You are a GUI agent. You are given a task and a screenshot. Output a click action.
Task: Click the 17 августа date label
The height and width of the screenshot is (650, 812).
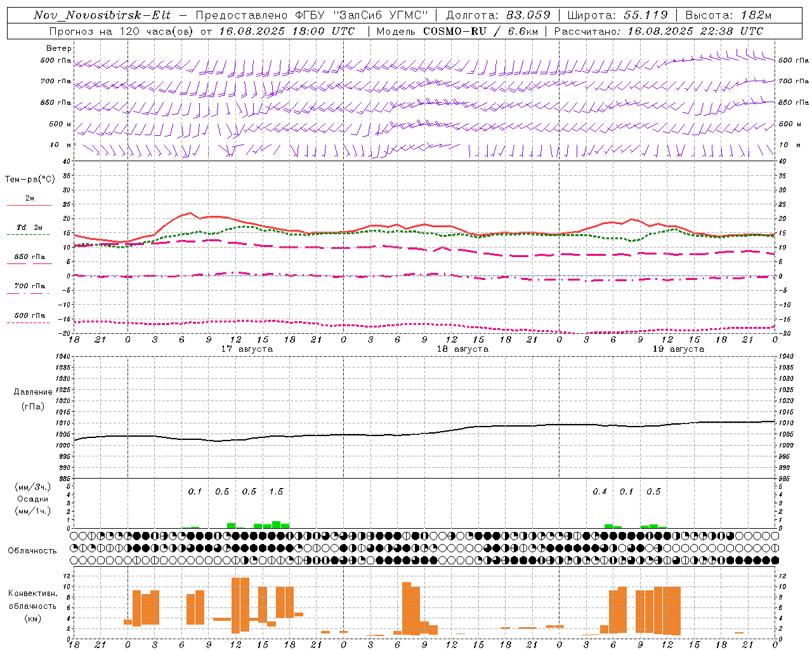click(x=247, y=349)
